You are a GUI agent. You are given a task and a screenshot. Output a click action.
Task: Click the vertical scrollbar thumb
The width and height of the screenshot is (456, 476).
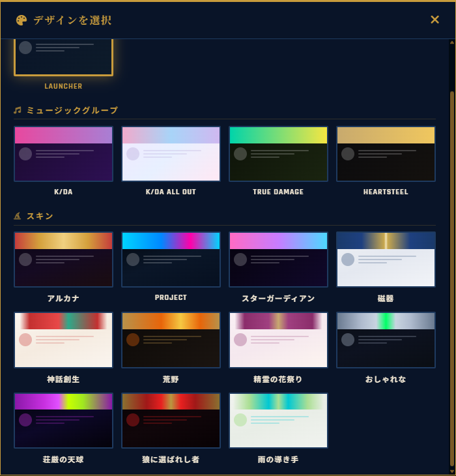pyautogui.click(x=452, y=279)
